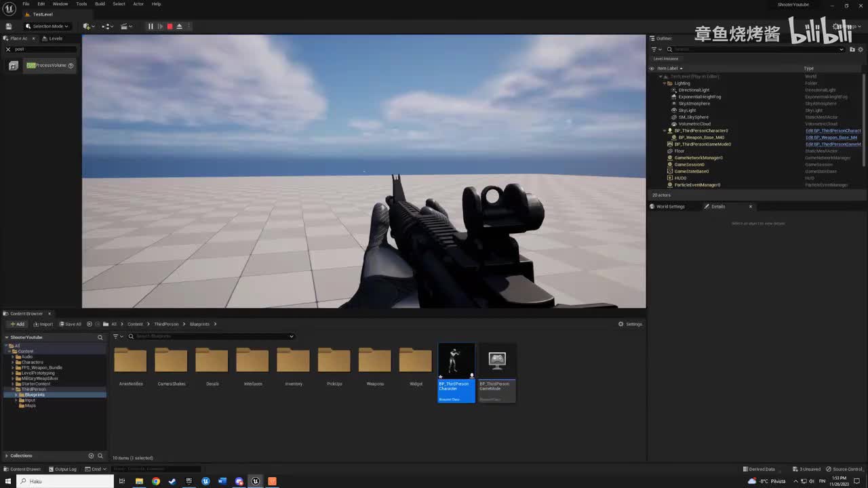Collapse the ThirdPerson folder in the tree
Screen dimensions: 868x488
pyautogui.click(x=12, y=389)
